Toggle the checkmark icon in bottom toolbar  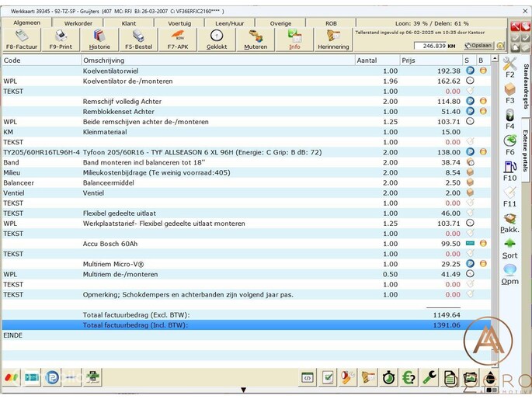tap(329, 378)
